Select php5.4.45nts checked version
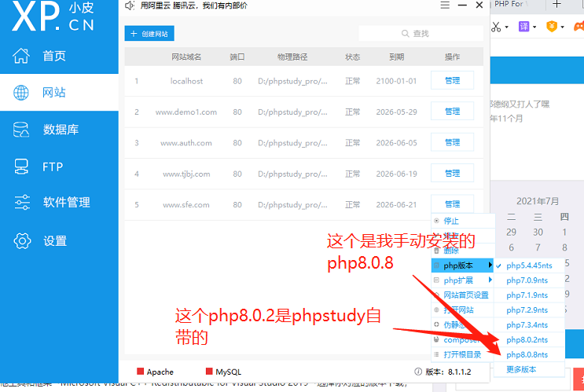Image resolution: width=584 pixels, height=392 pixels. pos(529,266)
